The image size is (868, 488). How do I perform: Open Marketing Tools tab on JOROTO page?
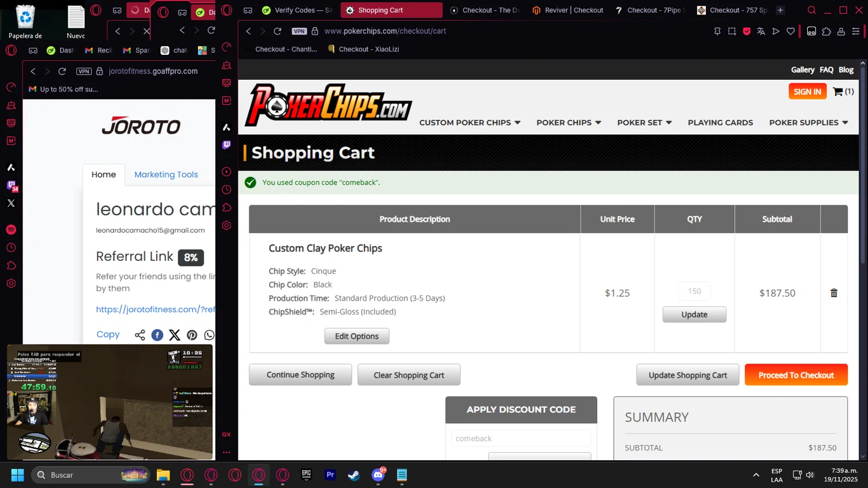point(166,175)
